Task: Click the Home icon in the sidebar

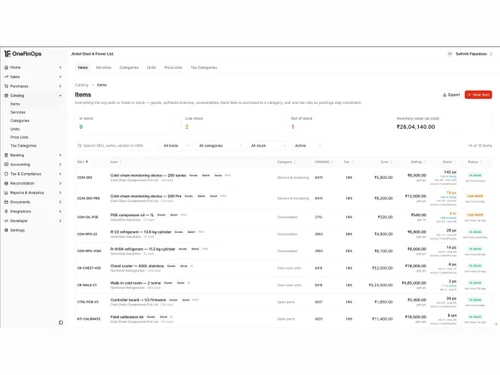Action: click(x=6, y=67)
